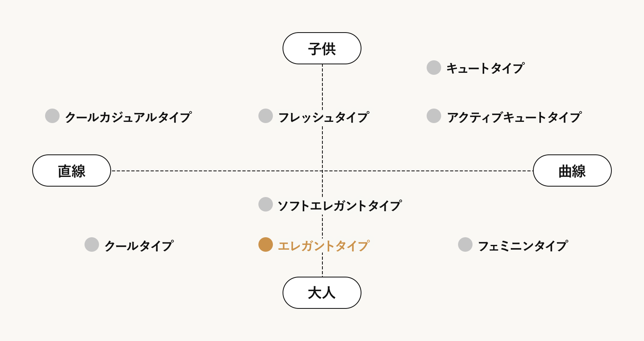Select the 曲線 axis pill
644x341 pixels.
[572, 170]
